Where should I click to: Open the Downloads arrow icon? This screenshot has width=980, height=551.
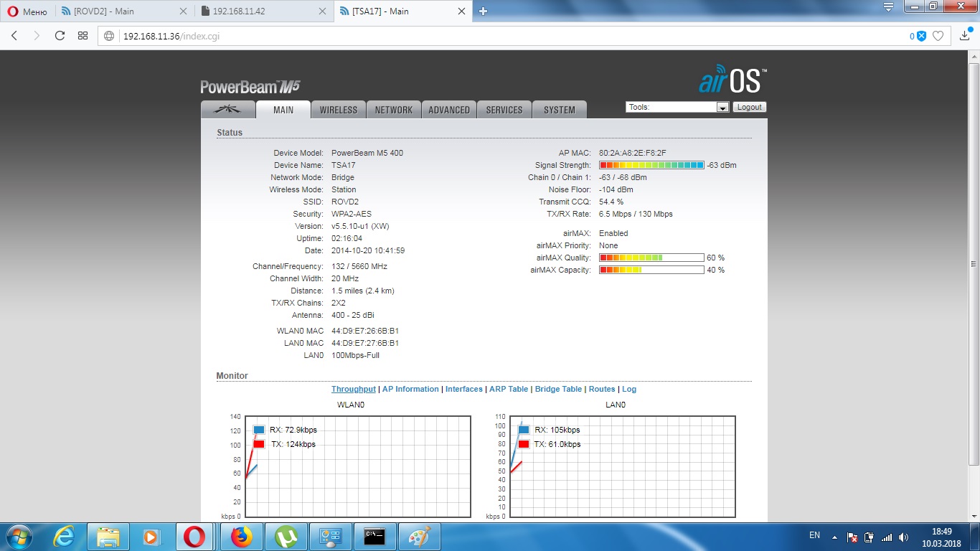pyautogui.click(x=965, y=35)
